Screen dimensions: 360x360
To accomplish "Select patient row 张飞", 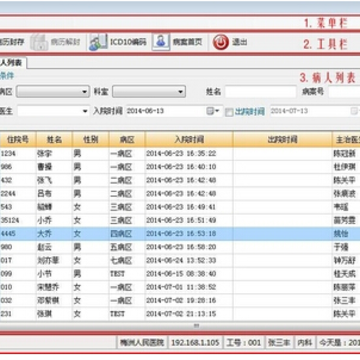I will pos(180,180).
